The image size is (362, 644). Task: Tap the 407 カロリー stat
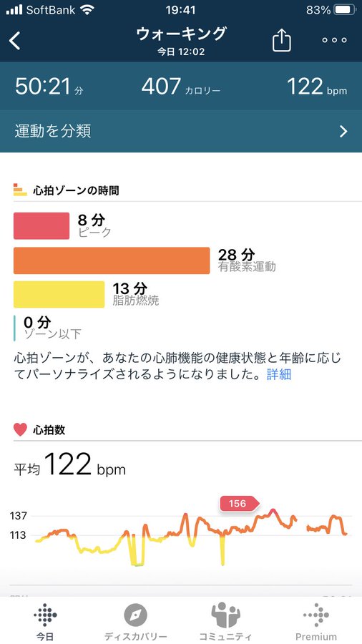coord(180,87)
